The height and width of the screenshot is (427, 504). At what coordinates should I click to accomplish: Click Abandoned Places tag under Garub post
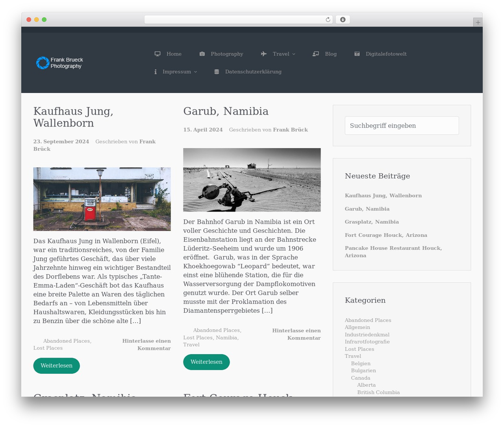click(x=217, y=330)
